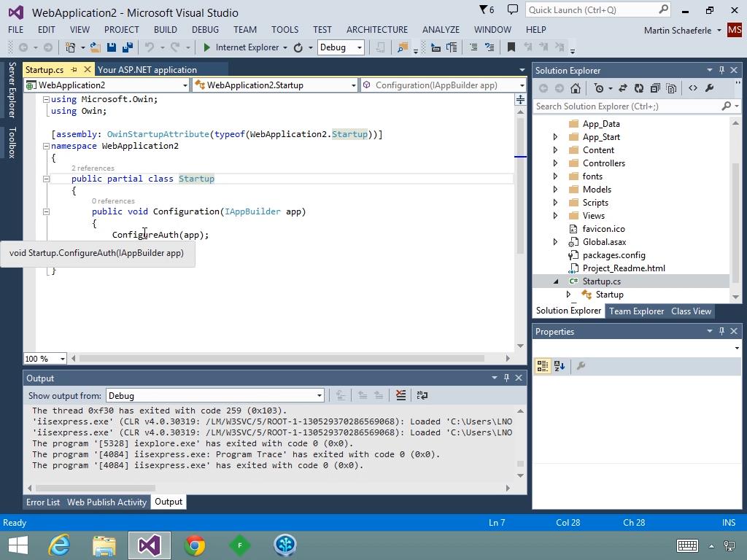The image size is (747, 560).
Task: Toggle bookmark icon in toolbar
Action: (511, 47)
